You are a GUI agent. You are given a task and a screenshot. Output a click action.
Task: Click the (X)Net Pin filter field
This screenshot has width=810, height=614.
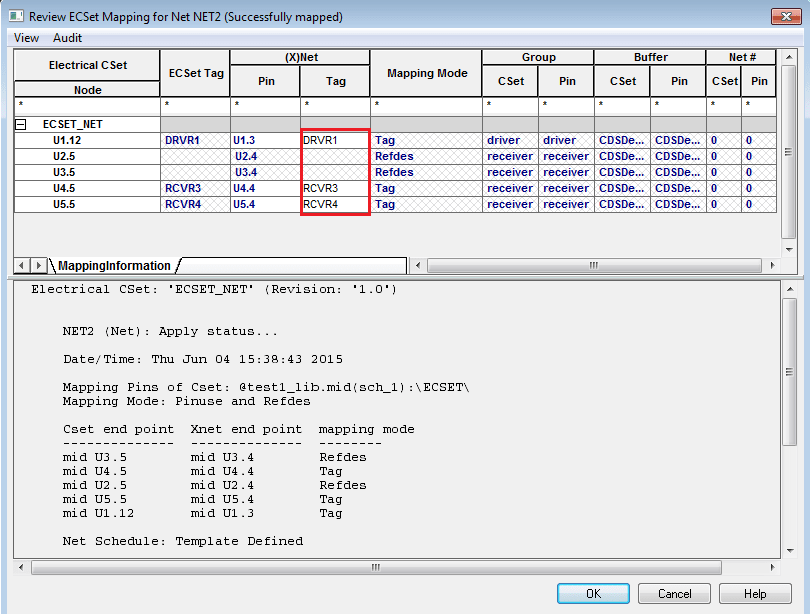tap(266, 105)
